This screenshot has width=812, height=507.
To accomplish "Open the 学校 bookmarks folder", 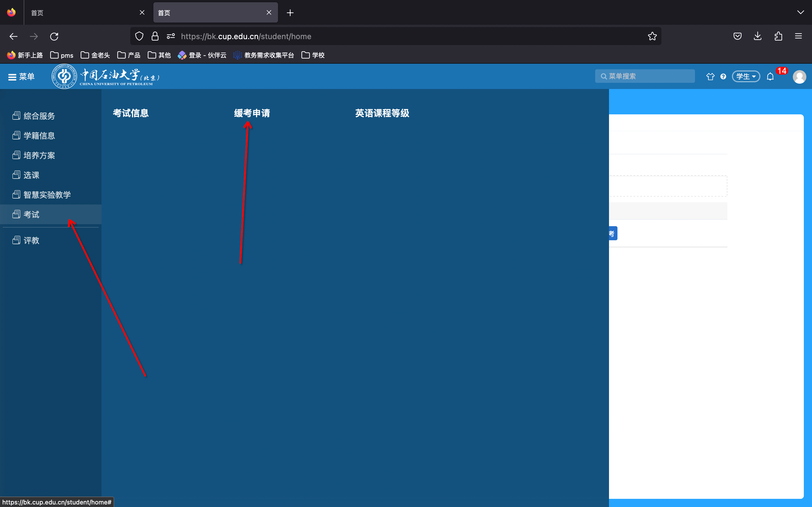I will tap(313, 55).
